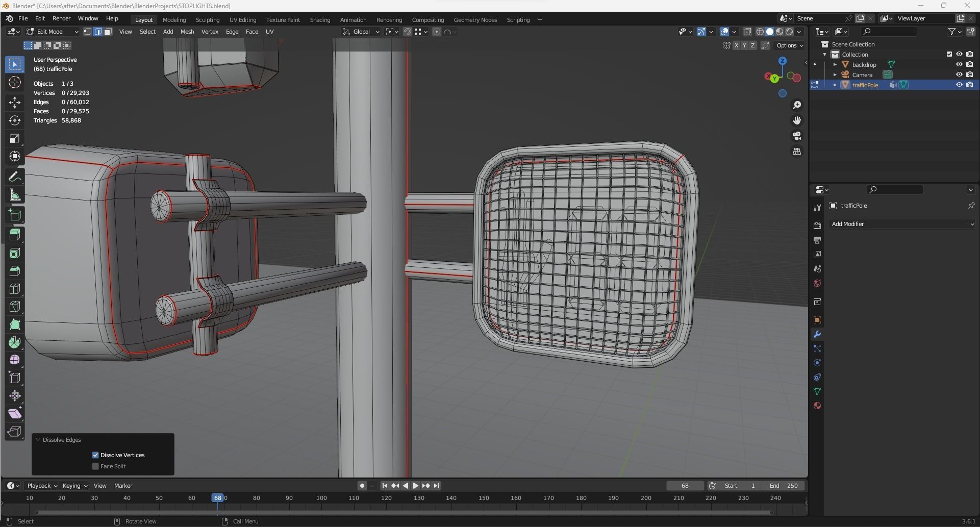This screenshot has width=980, height=527.
Task: Open Object Data properties tab
Action: point(817,391)
